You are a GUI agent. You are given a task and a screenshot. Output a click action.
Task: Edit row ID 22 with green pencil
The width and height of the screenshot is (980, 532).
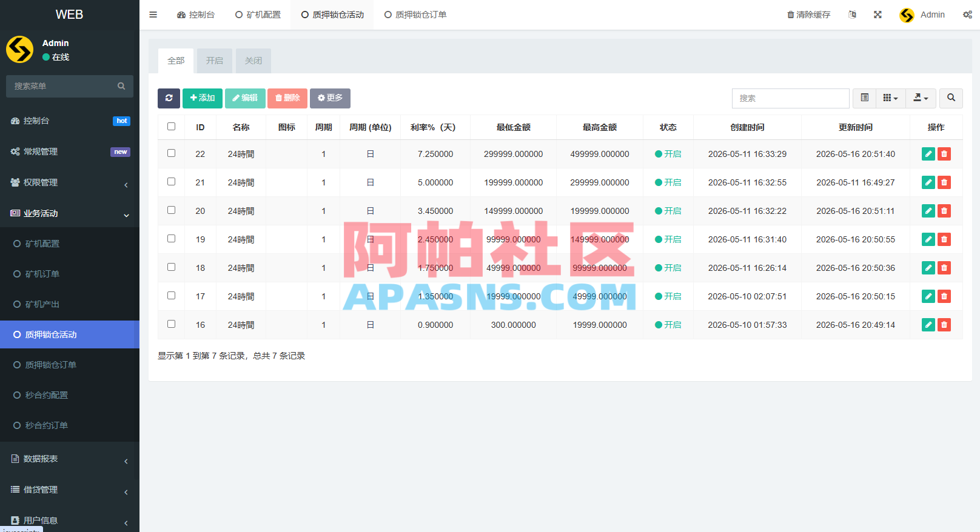pyautogui.click(x=928, y=154)
